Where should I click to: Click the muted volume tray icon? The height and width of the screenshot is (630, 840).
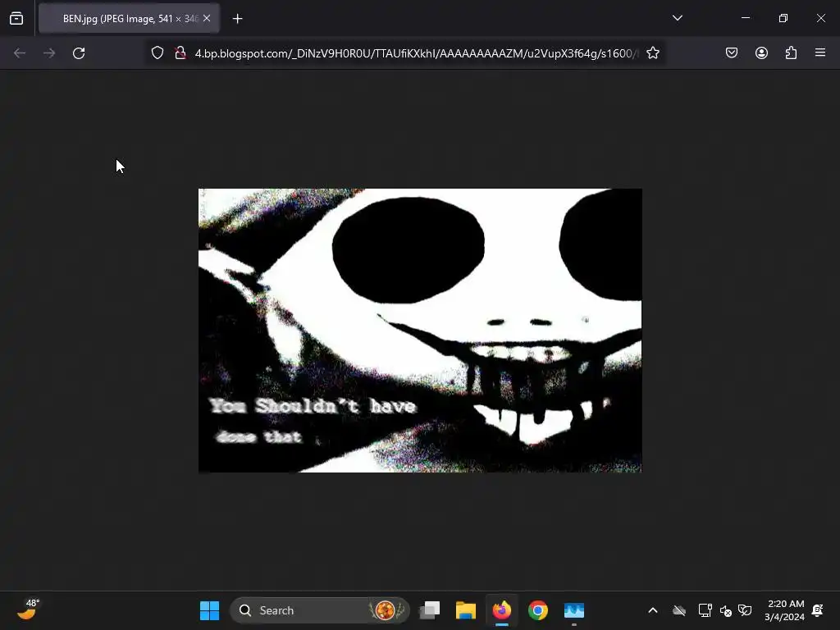tap(725, 610)
